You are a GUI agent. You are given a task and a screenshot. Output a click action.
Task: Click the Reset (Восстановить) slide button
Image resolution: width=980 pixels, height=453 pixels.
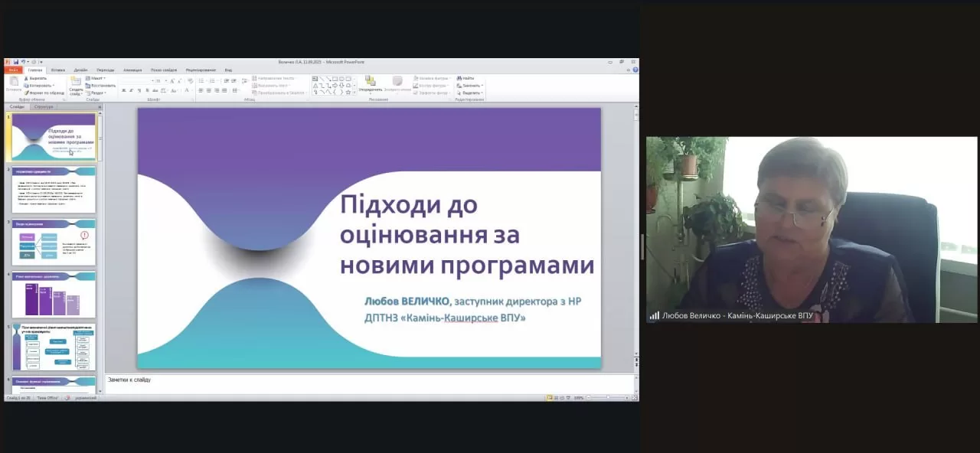[x=102, y=86]
